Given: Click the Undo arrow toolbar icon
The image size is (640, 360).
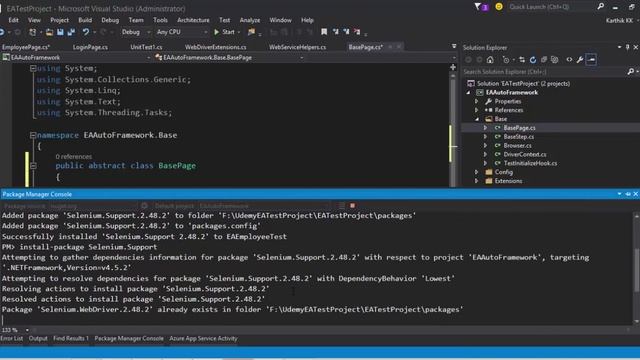Looking at the screenshot, I should click(85, 32).
